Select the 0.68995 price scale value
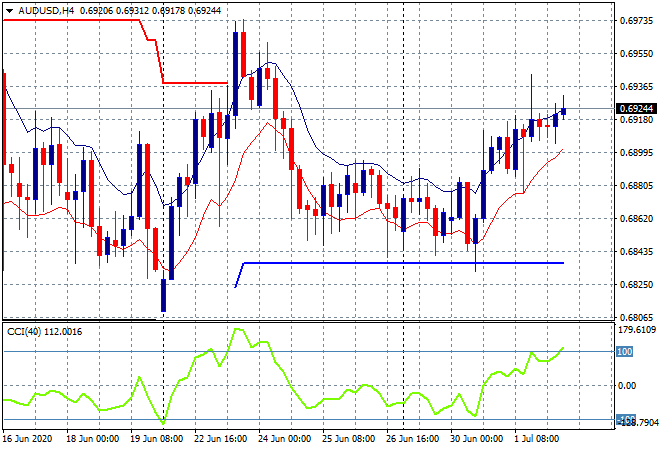Screen dimensions: 660x450 pos(636,152)
